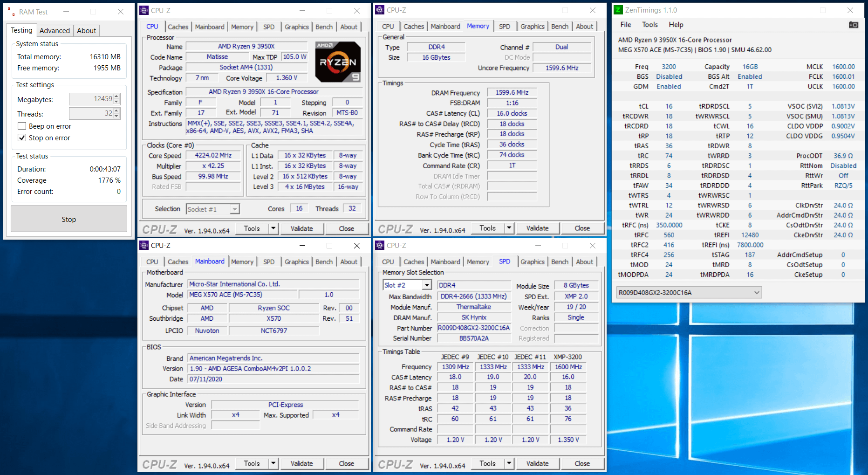The image size is (868, 475).
Task: Click the Coverage value 1776 %
Action: (109, 180)
